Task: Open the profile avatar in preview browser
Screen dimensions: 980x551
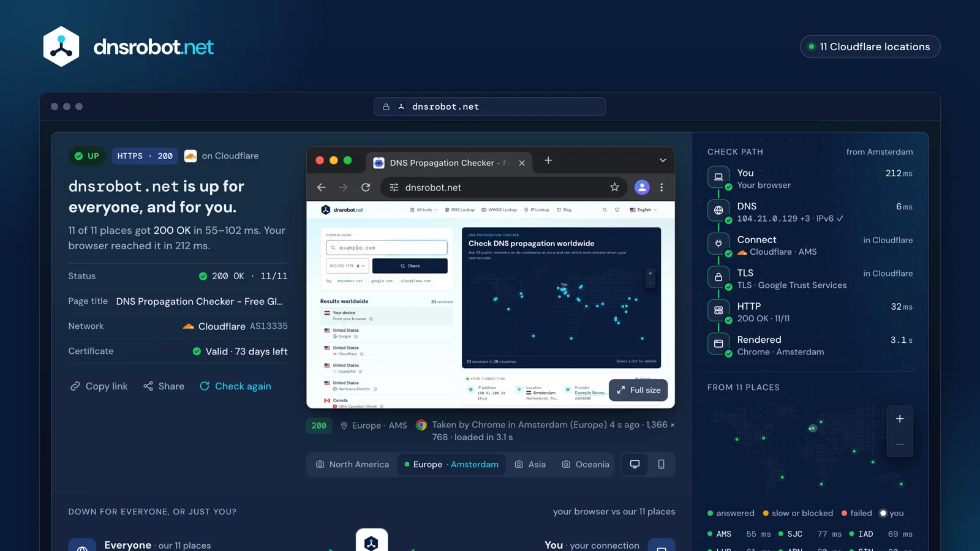Action: pos(642,187)
